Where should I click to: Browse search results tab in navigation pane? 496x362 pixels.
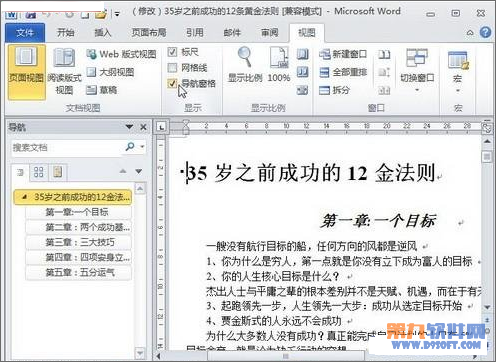[57, 172]
